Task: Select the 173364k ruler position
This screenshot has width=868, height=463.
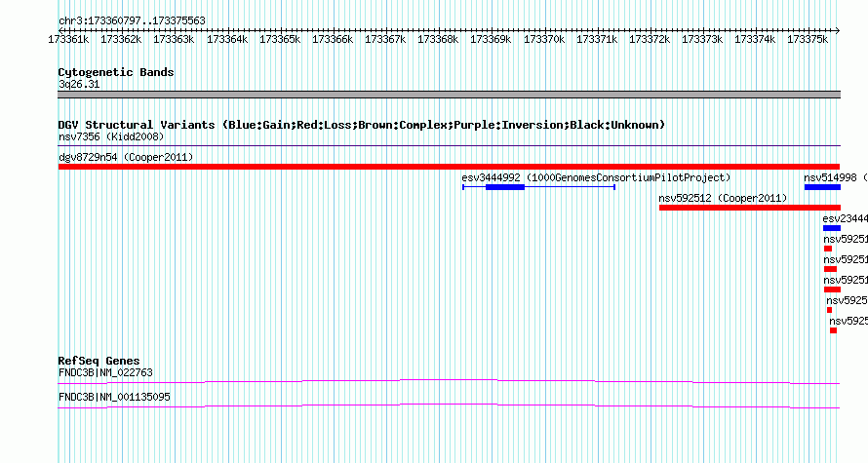Action: tap(227, 40)
